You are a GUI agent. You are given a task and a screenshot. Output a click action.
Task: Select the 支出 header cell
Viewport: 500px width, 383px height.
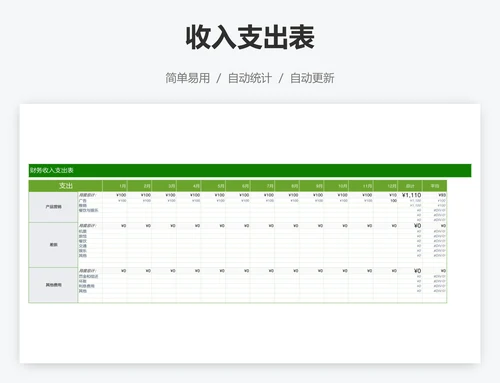[x=66, y=186]
